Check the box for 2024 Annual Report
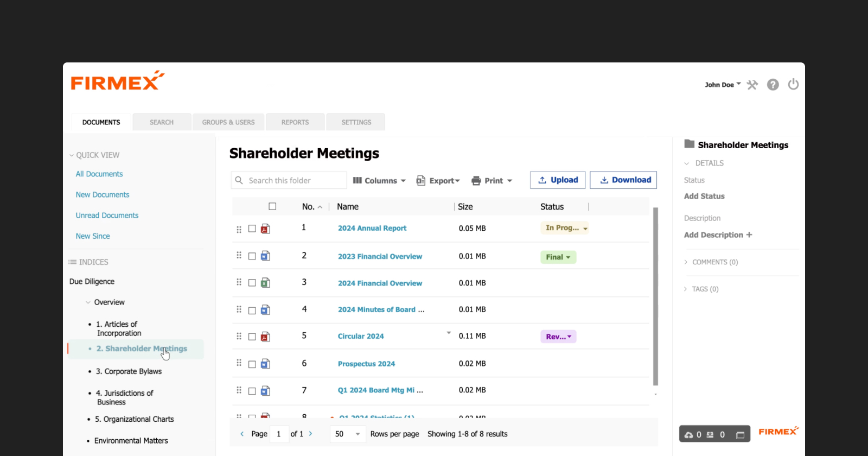The height and width of the screenshot is (456, 868). coord(252,229)
